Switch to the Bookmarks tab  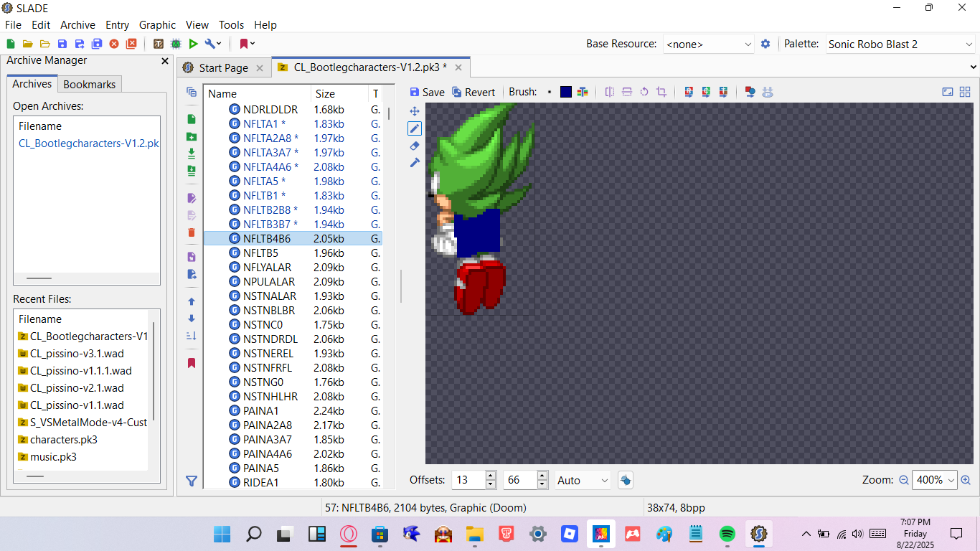click(90, 84)
